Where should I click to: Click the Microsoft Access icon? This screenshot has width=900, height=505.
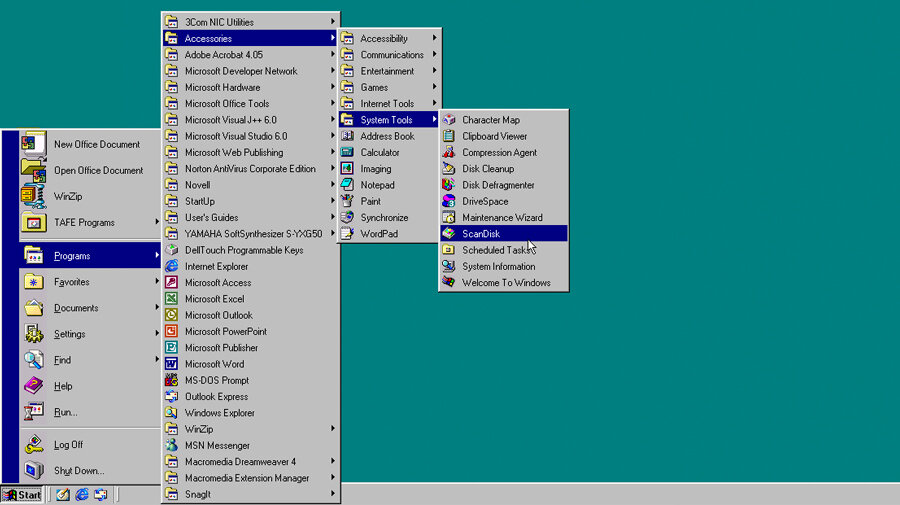click(x=171, y=282)
